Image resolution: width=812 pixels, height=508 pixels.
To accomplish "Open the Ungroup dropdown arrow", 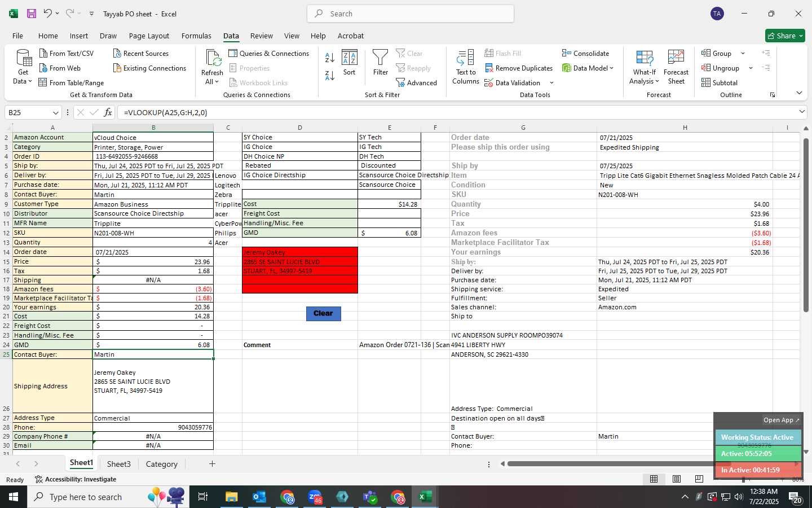I will [x=751, y=68].
